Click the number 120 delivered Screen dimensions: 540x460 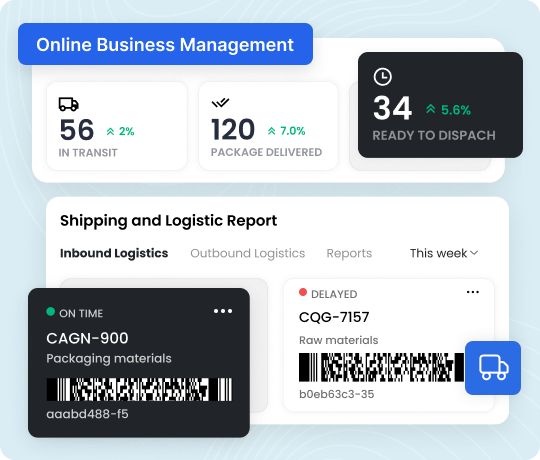point(233,129)
